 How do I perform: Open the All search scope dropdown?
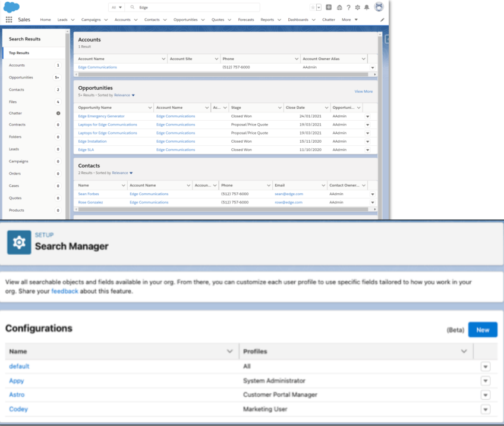point(116,7)
